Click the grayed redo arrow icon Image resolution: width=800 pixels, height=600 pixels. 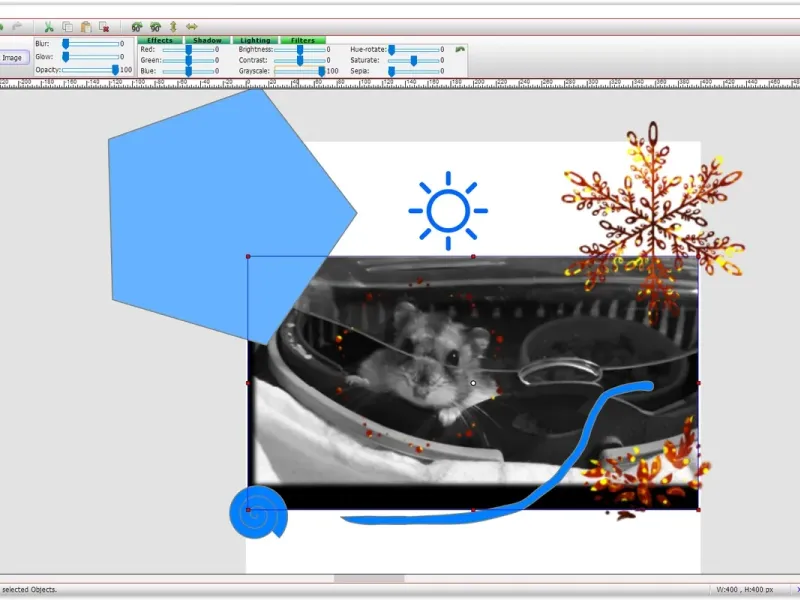17,26
